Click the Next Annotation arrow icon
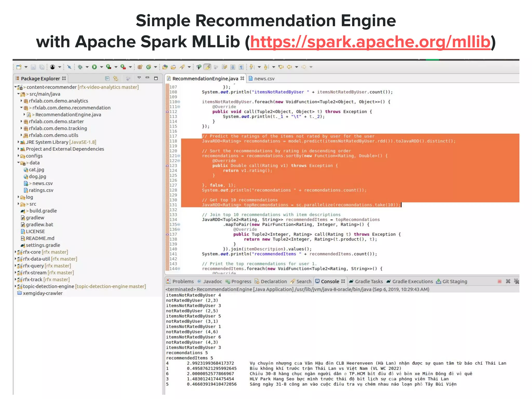The width and height of the screenshot is (532, 399). [x=251, y=67]
